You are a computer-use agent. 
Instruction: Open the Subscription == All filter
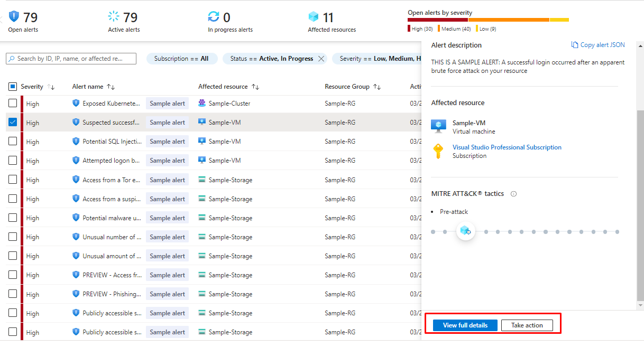[181, 59]
